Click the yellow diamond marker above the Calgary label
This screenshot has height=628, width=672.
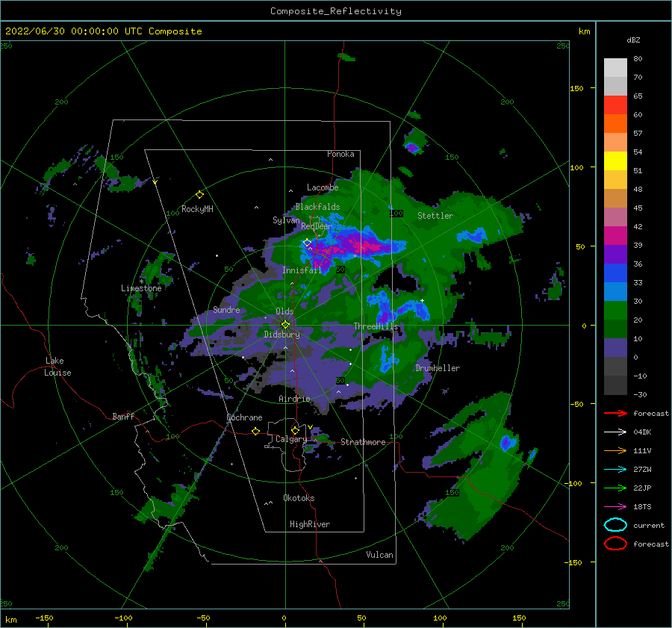[x=295, y=430]
